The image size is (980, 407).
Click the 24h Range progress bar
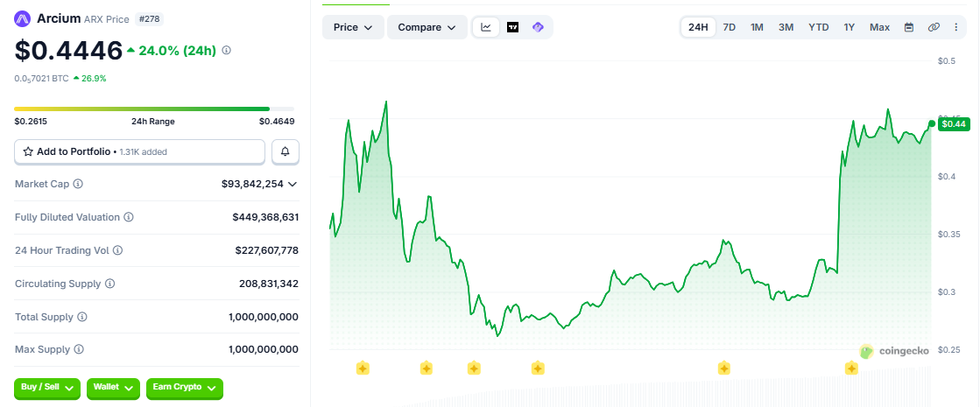(x=154, y=109)
